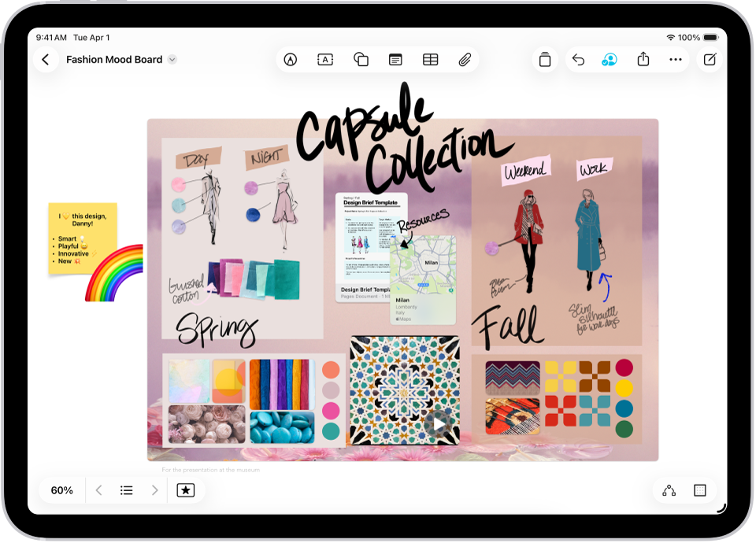Tap the trash icon in the top toolbar
This screenshot has height=543, width=756.
pos(545,59)
